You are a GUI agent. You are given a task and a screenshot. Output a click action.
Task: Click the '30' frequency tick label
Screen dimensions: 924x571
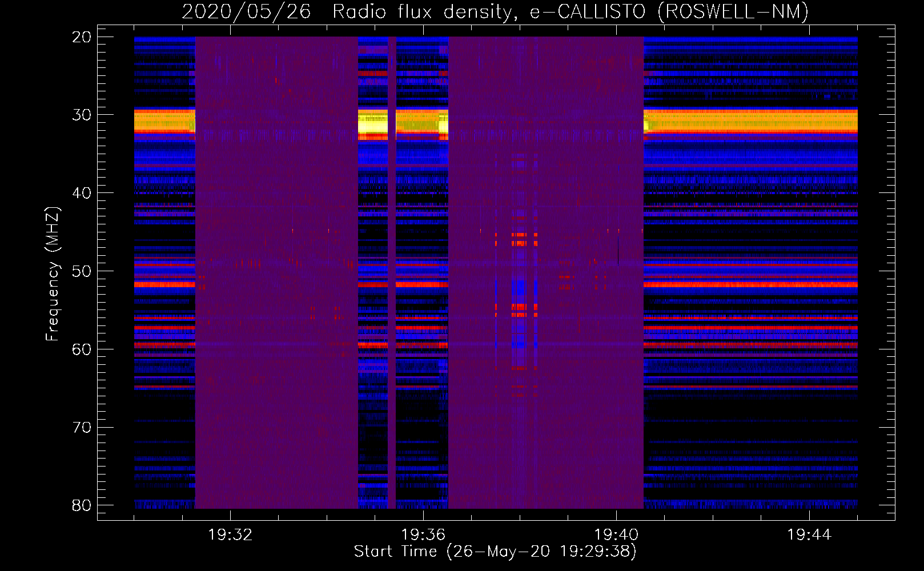[82, 115]
